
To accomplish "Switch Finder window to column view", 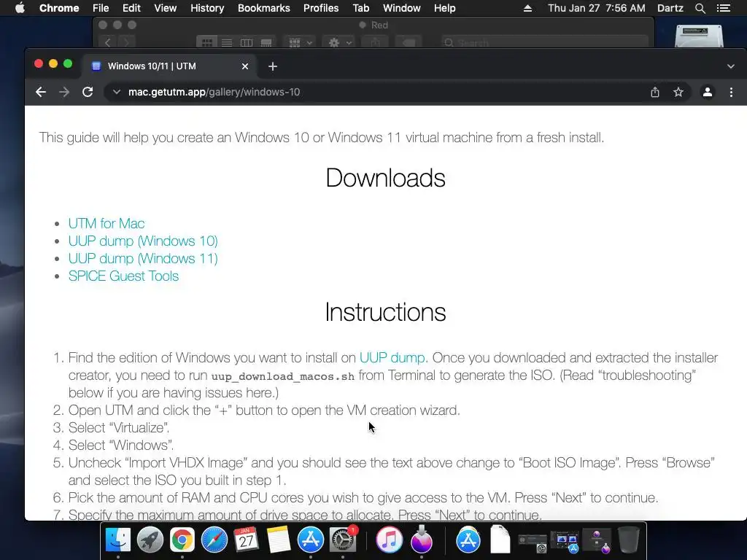I will 247,42.
